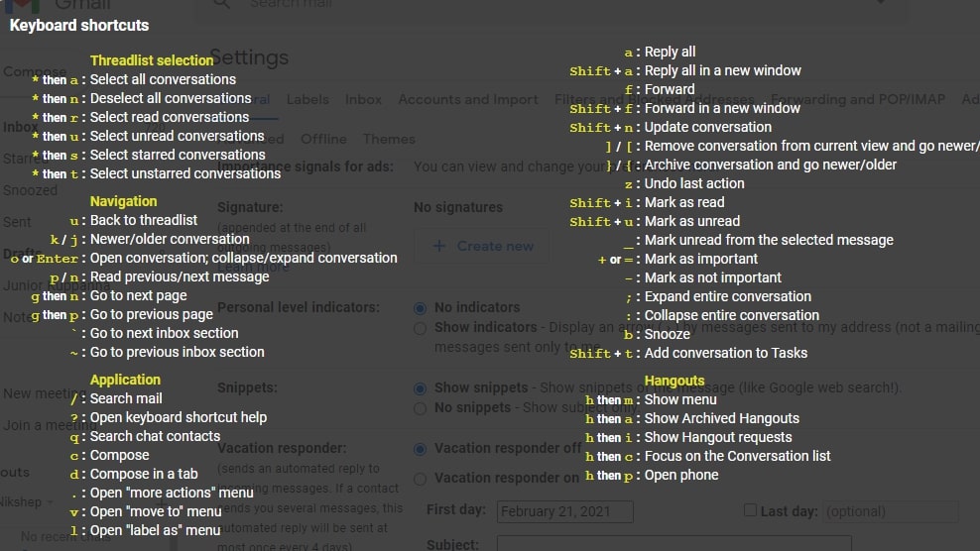Click 'Back to threadlist' shortcut text

click(144, 220)
